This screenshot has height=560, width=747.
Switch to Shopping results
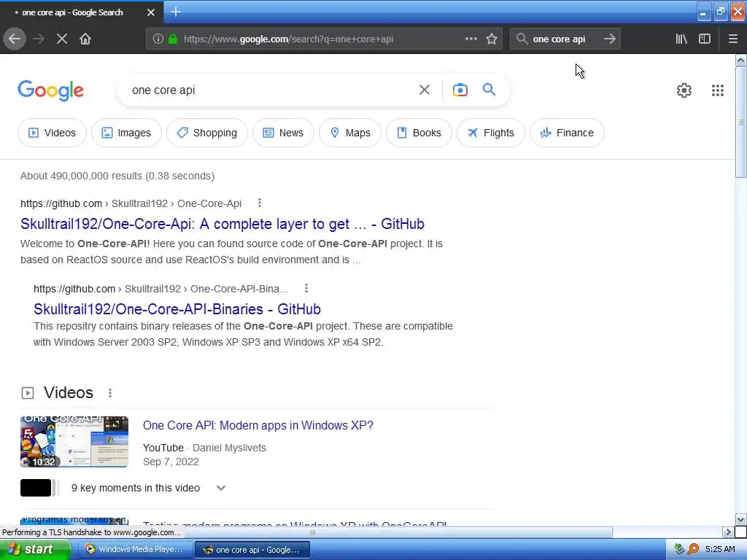tap(207, 133)
